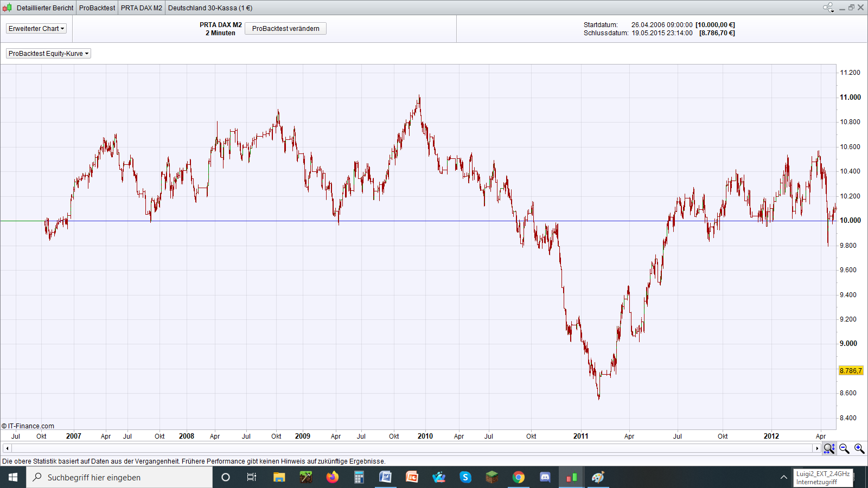Switch to Microsoft Word in the taskbar
868x488 pixels.
tap(386, 477)
